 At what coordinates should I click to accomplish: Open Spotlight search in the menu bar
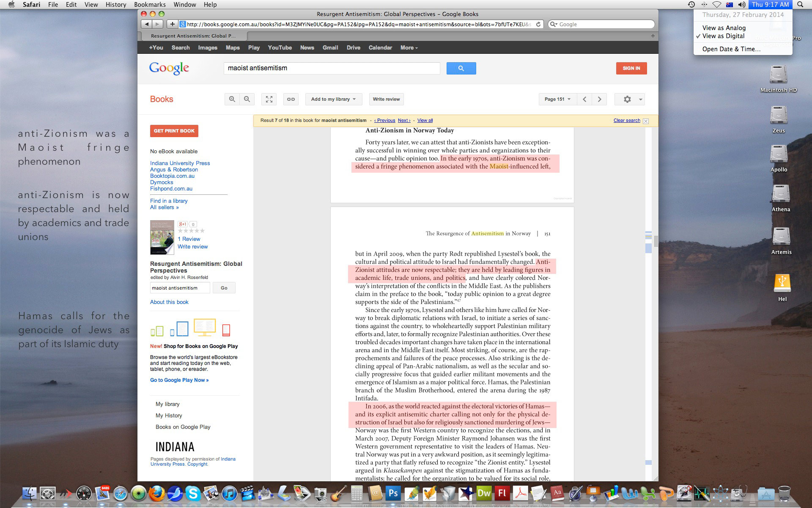pyautogui.click(x=800, y=4)
